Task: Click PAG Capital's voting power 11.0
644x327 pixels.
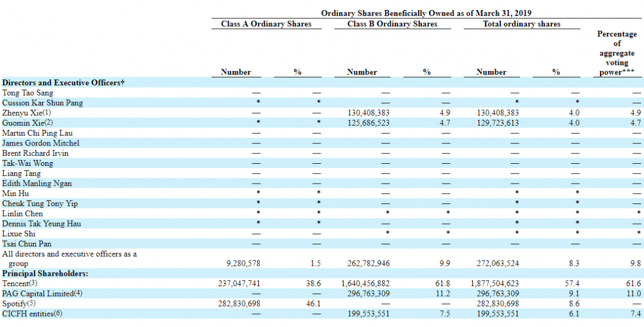Action: click(634, 294)
